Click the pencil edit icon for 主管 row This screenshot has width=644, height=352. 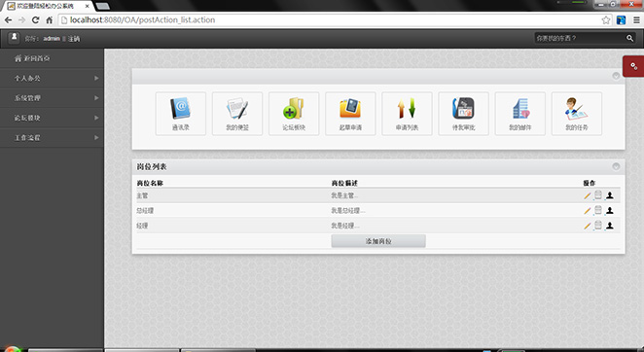[x=588, y=195]
